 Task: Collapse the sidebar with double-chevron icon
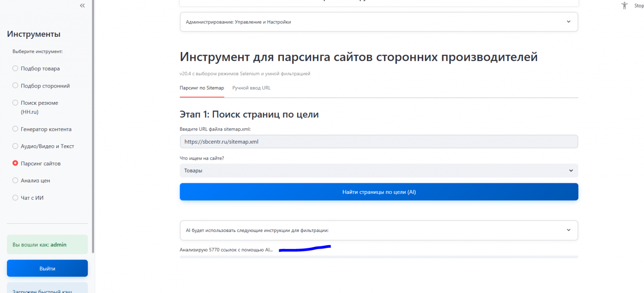(82, 6)
